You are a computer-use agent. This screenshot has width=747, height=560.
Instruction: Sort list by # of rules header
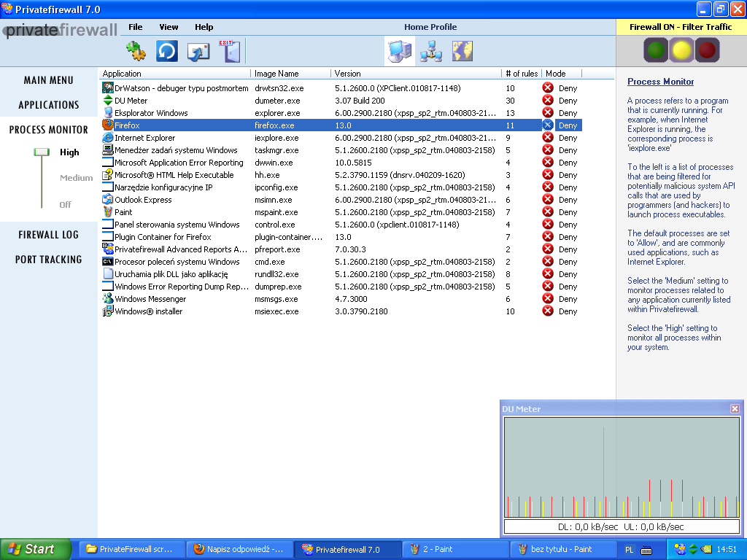coord(522,74)
